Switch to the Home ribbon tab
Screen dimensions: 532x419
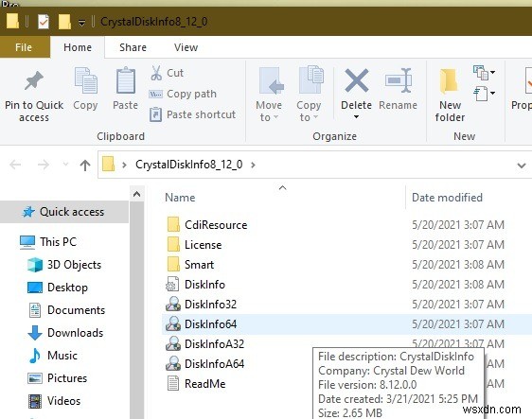(78, 47)
